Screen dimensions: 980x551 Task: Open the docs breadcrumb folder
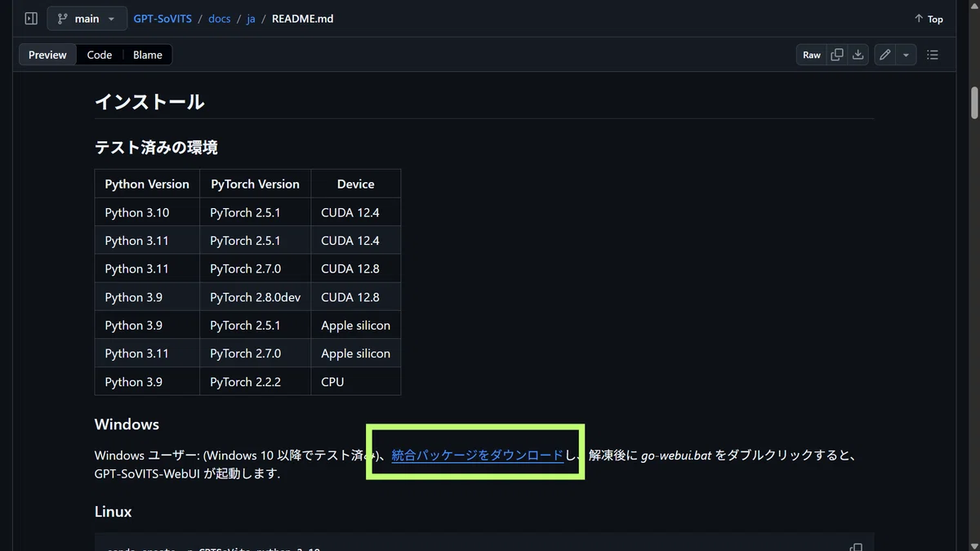coord(219,19)
